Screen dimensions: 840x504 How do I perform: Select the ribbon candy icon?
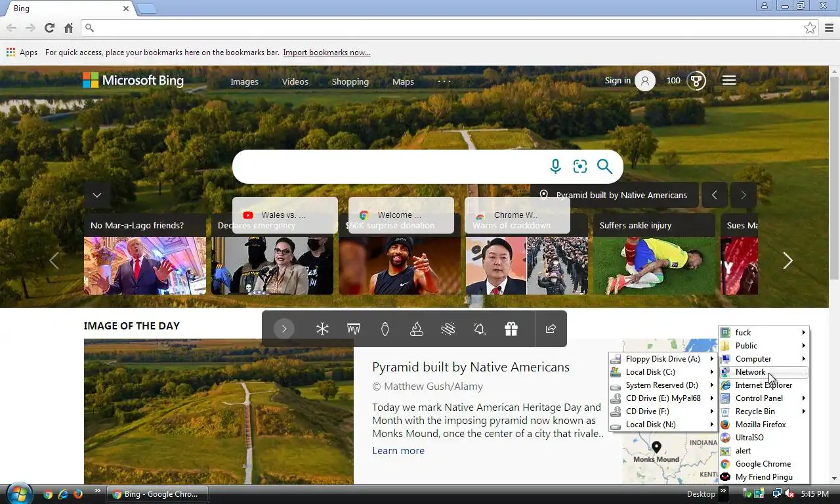click(448, 329)
